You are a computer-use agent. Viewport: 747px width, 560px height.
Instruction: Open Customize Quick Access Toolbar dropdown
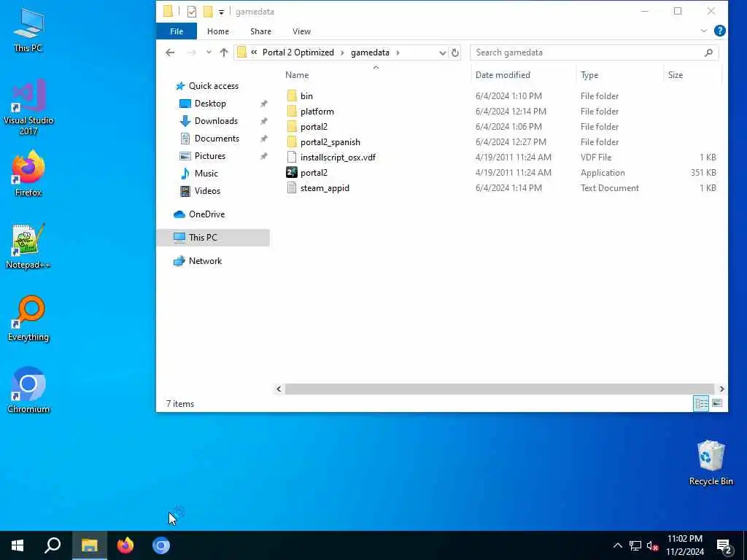tap(222, 12)
